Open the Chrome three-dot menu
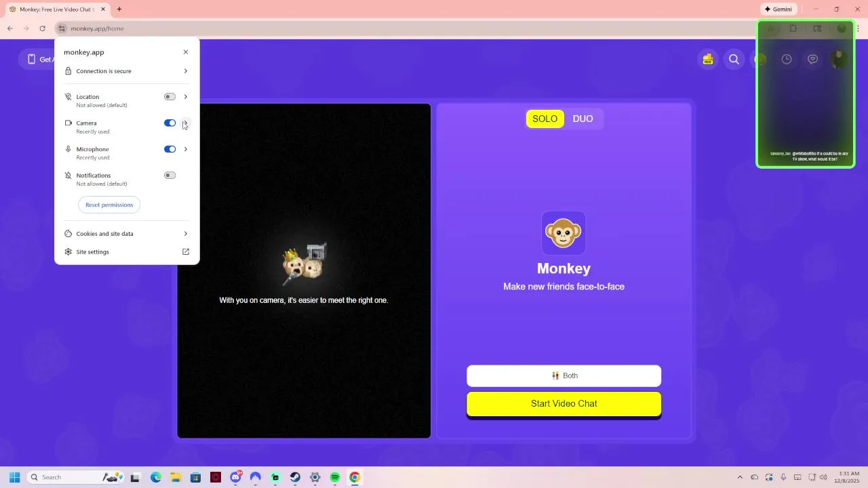Screen dimensions: 868x488 859,28
